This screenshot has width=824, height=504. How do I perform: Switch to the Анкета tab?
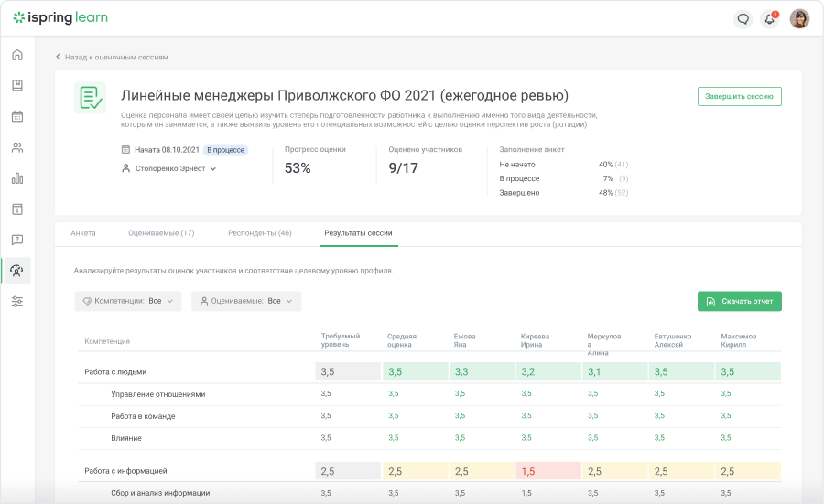[x=83, y=233]
